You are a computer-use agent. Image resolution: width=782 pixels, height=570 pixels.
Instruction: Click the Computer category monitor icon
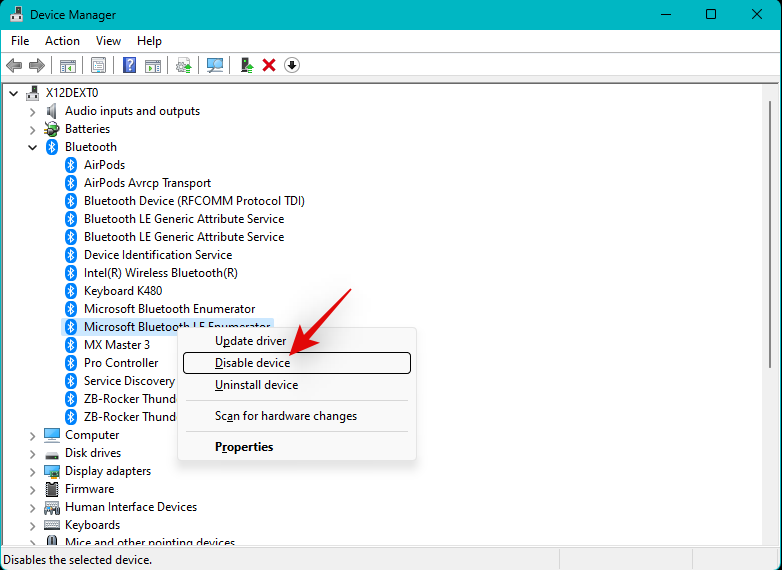(x=52, y=435)
